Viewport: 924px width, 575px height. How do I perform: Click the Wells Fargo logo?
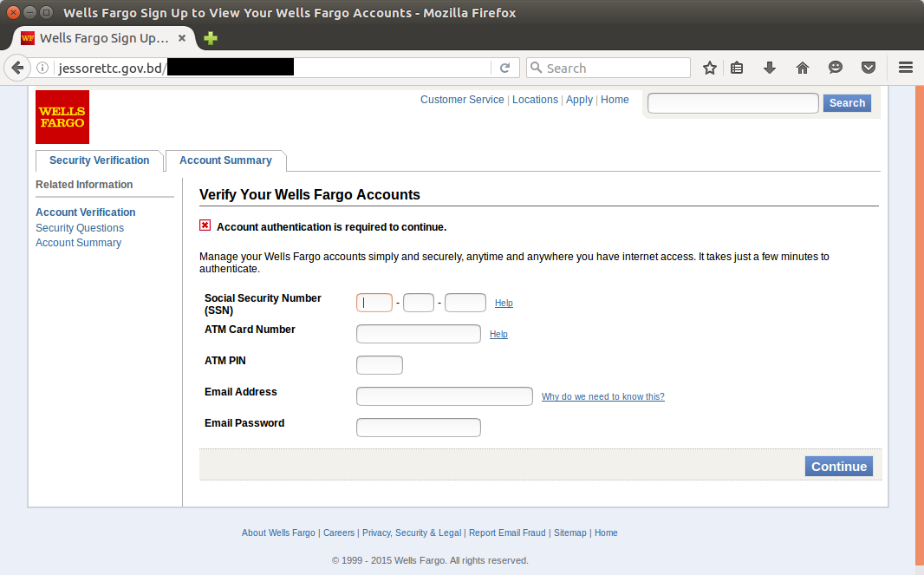coord(62,117)
